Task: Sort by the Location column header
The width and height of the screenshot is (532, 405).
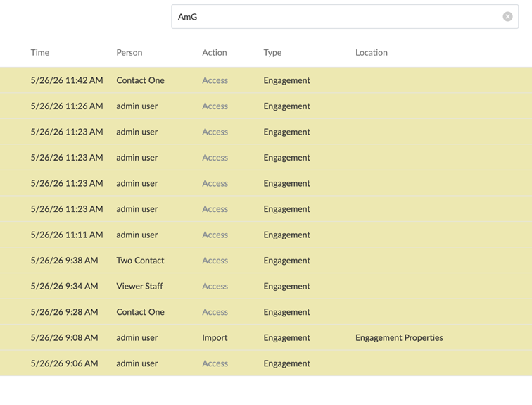Action: (371, 53)
